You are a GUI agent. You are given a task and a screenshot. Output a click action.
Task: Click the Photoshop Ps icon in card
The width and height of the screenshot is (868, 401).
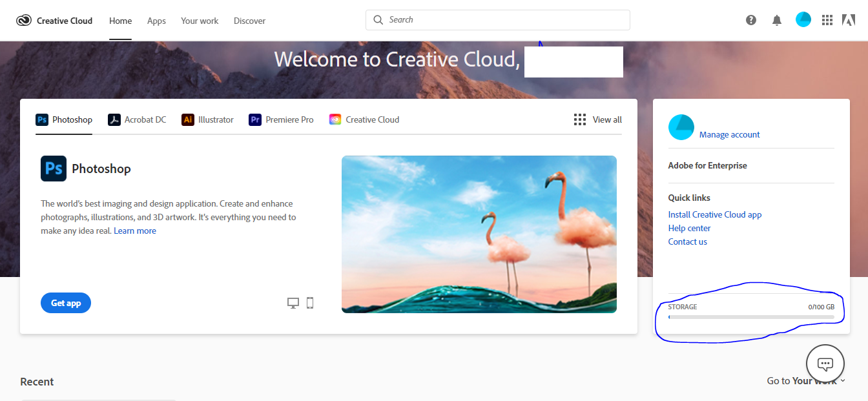54,169
